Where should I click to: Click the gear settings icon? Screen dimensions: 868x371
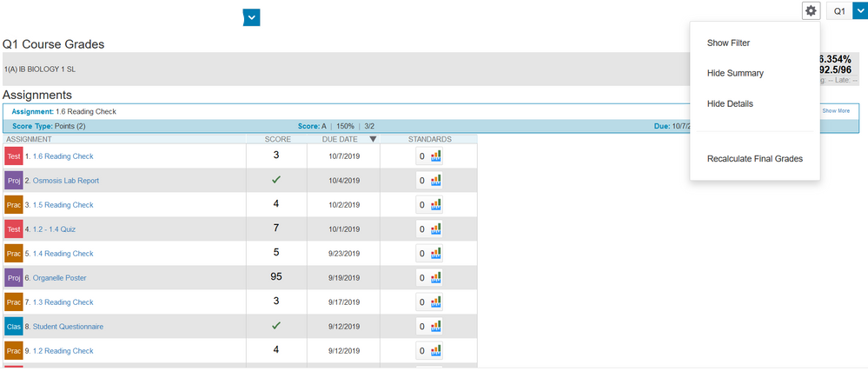coord(811,10)
